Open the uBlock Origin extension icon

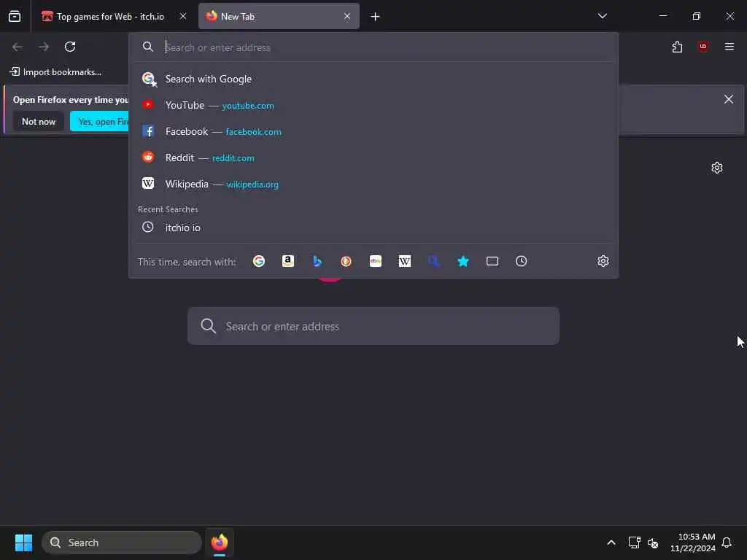click(x=703, y=47)
